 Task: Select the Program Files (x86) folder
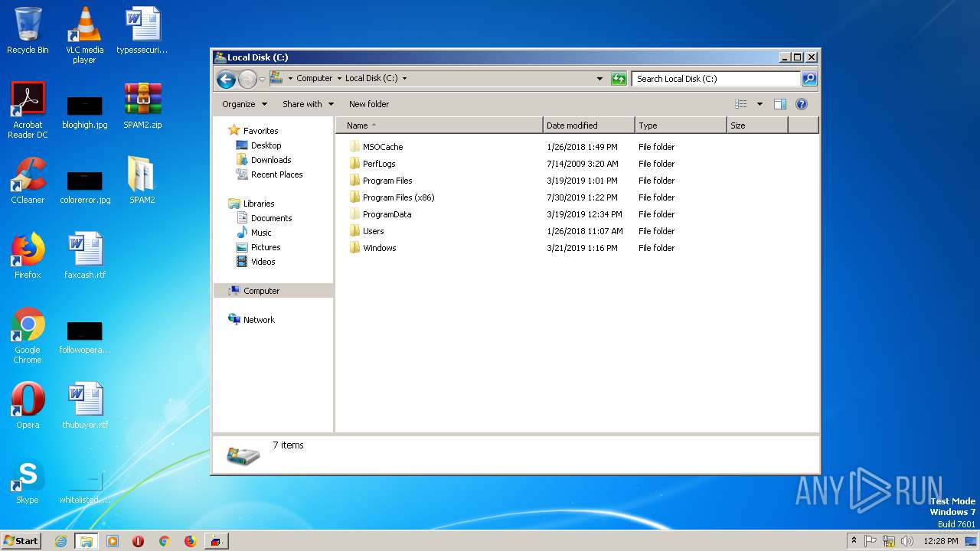[x=398, y=197]
